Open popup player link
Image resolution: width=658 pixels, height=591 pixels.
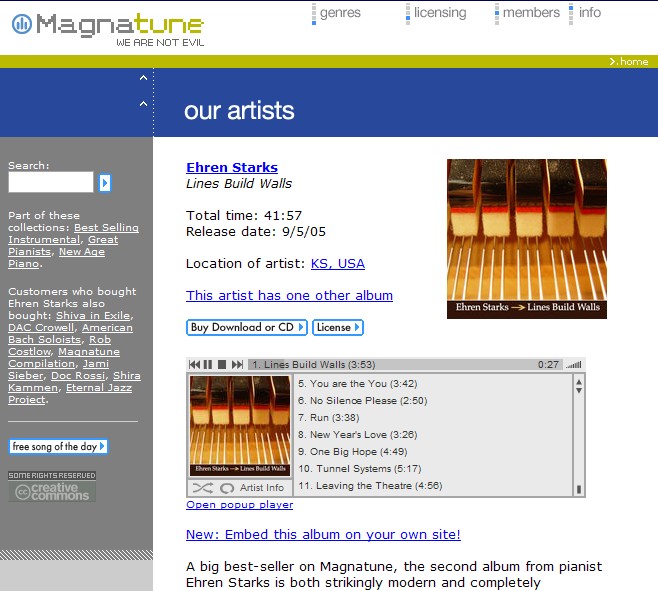coord(240,505)
